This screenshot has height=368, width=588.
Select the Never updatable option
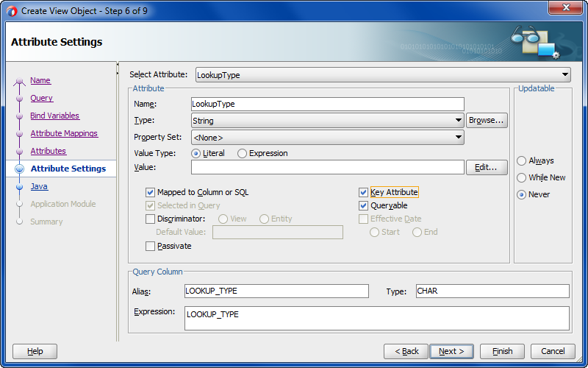click(x=521, y=195)
